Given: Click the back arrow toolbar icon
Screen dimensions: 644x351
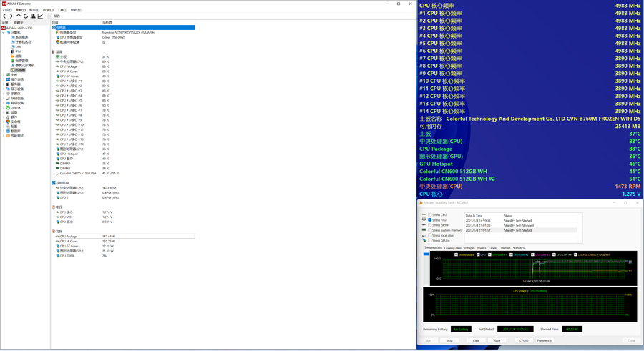Looking at the screenshot, I should (4, 16).
